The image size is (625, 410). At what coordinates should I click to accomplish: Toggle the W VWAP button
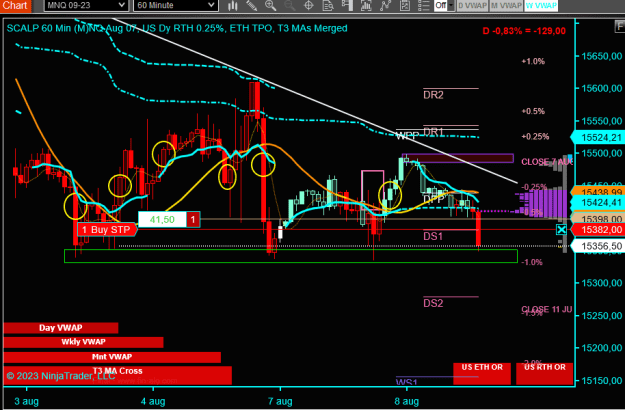pos(541,6)
